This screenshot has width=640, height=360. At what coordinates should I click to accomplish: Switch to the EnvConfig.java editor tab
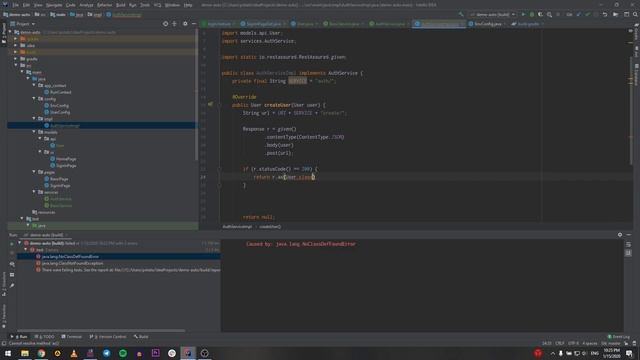coord(487,24)
